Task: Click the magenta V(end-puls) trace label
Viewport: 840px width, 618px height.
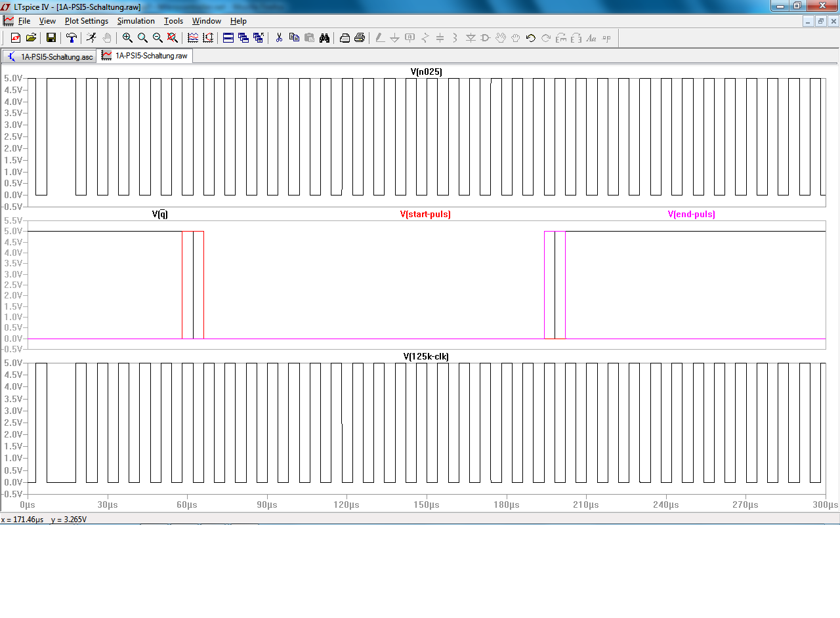Action: (x=692, y=215)
